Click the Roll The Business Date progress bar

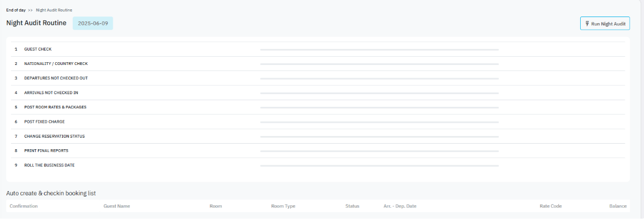[x=379, y=165]
